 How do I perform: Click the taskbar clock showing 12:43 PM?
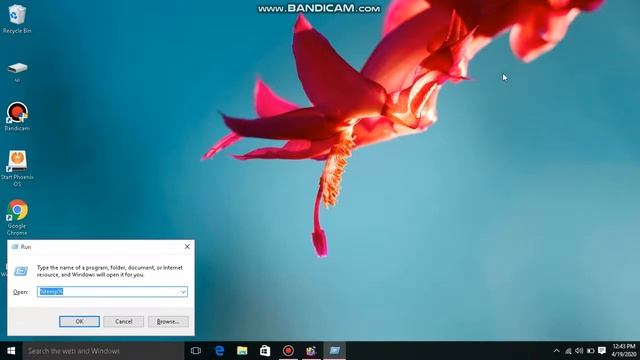coord(624,351)
